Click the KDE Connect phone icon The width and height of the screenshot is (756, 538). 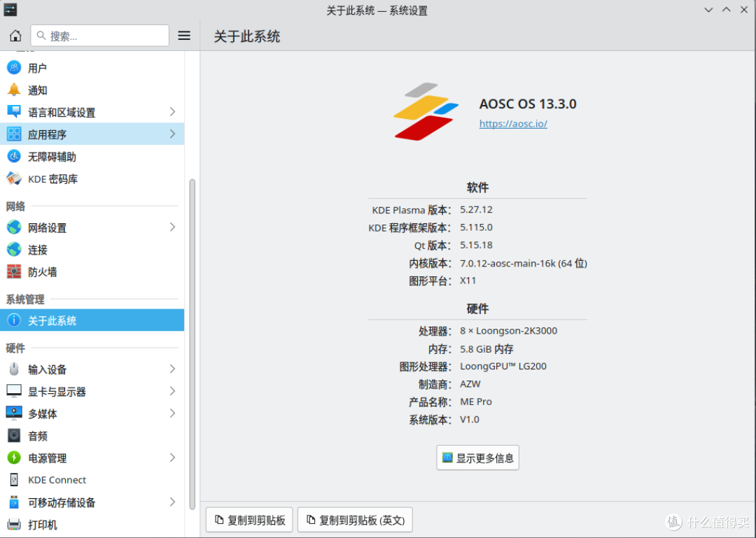pyautogui.click(x=14, y=480)
